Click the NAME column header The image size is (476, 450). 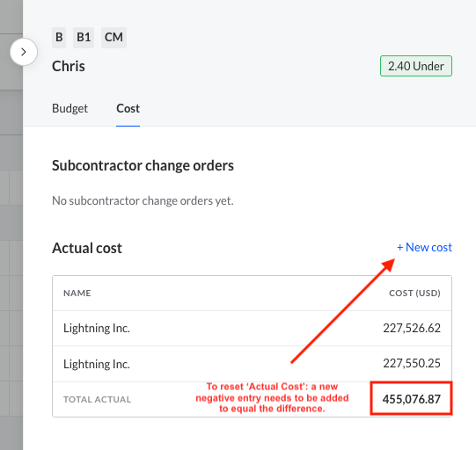(x=77, y=294)
